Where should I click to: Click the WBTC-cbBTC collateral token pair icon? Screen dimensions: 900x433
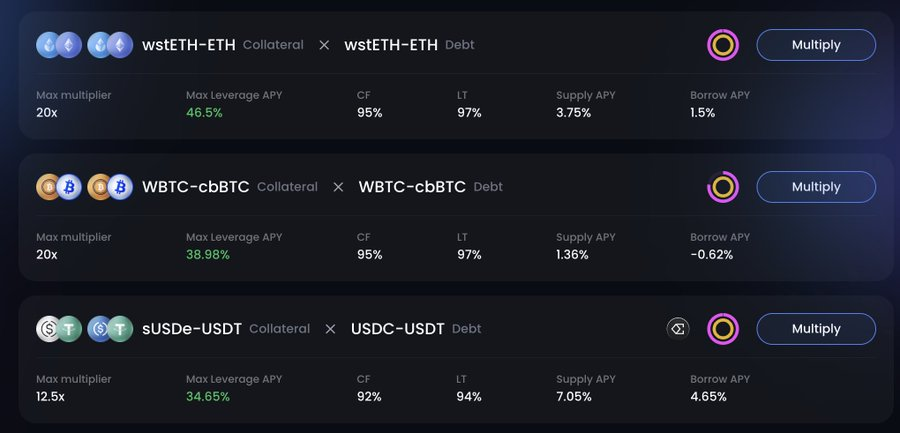coord(59,187)
